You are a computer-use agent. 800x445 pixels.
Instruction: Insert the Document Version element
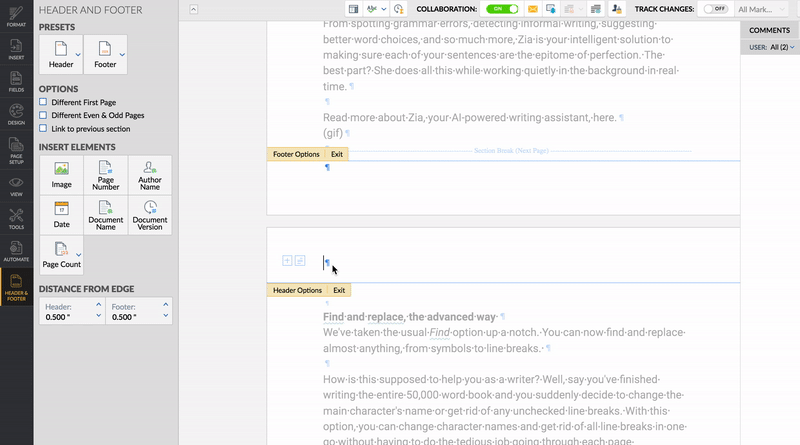[x=149, y=215]
